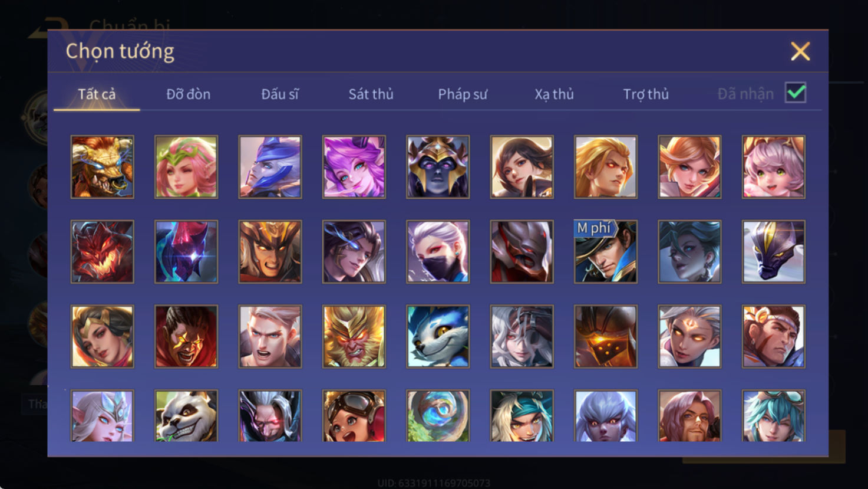Select the blue wolf hero icon
Viewport: 868px width, 489px height.
coord(438,336)
